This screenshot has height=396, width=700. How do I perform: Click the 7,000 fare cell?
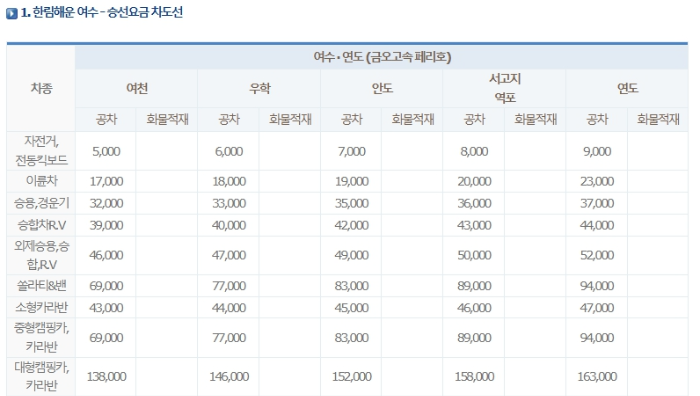351,151
